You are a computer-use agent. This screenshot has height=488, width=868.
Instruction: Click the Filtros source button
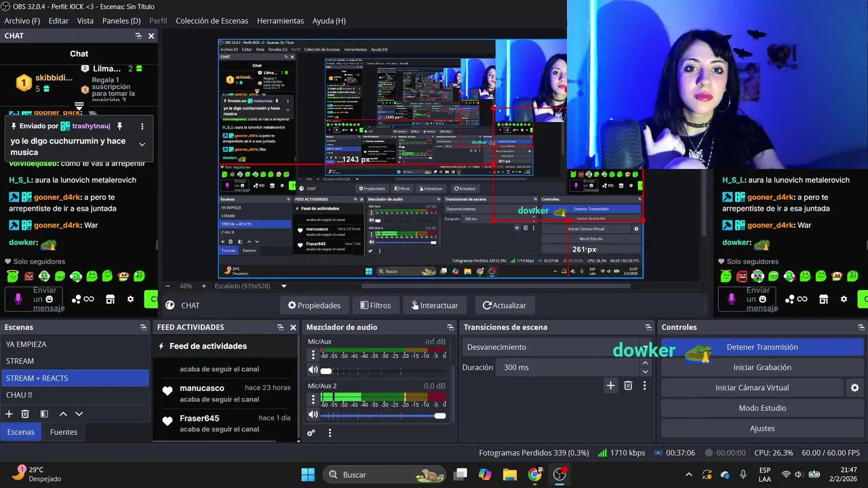375,305
